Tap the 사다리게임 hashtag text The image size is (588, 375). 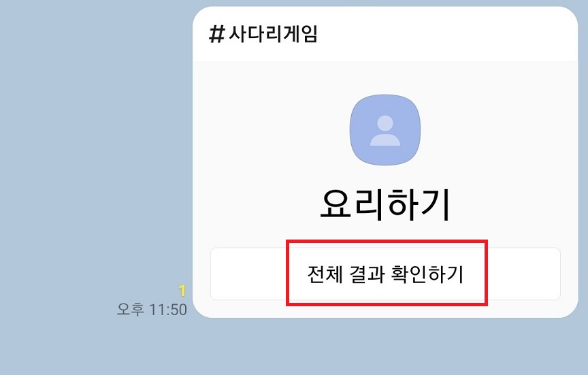click(273, 34)
